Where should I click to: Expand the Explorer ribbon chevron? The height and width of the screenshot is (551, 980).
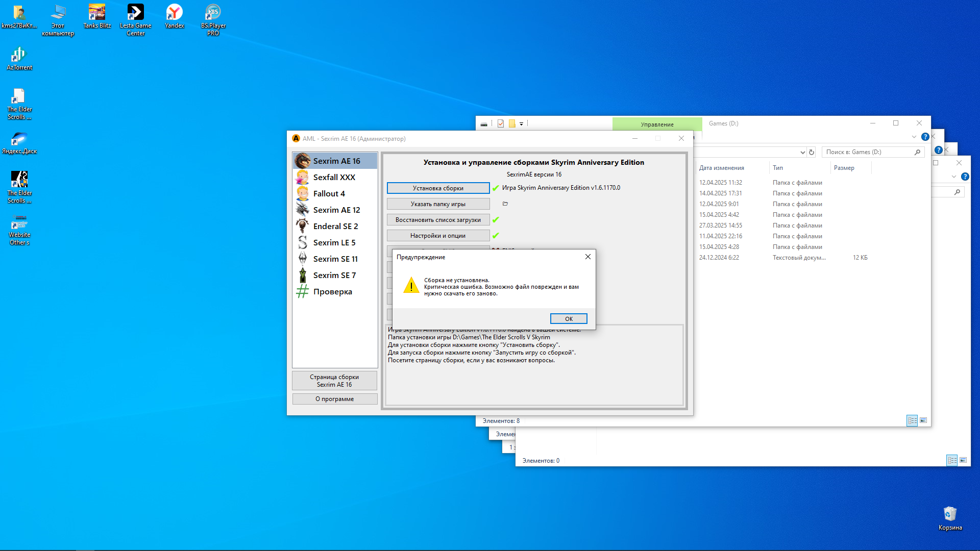point(914,137)
